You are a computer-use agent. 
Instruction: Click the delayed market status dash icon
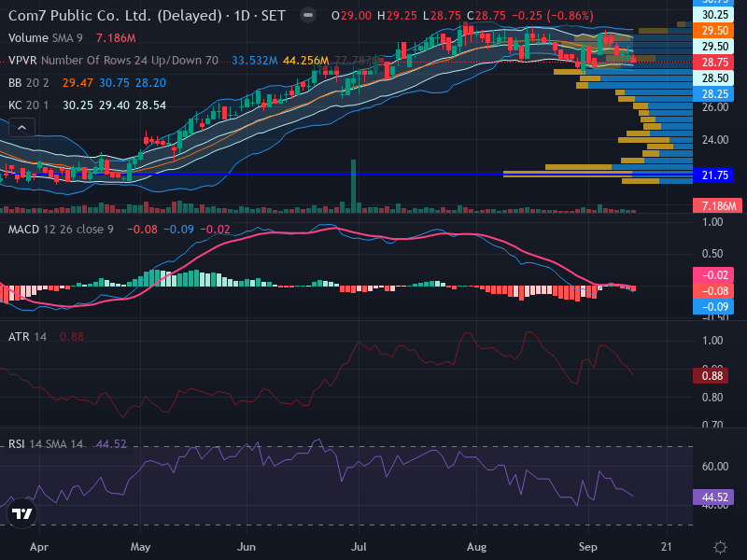(x=308, y=15)
